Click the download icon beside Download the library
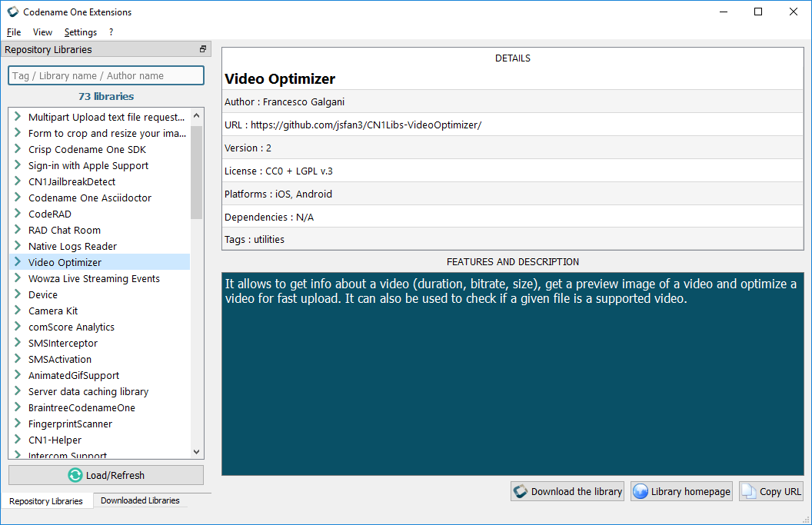The height and width of the screenshot is (525, 812). [521, 491]
